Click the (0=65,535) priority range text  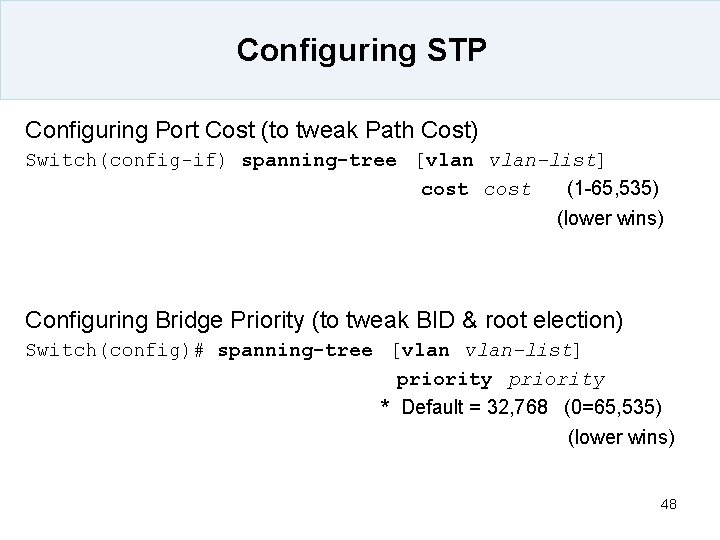coord(613,407)
